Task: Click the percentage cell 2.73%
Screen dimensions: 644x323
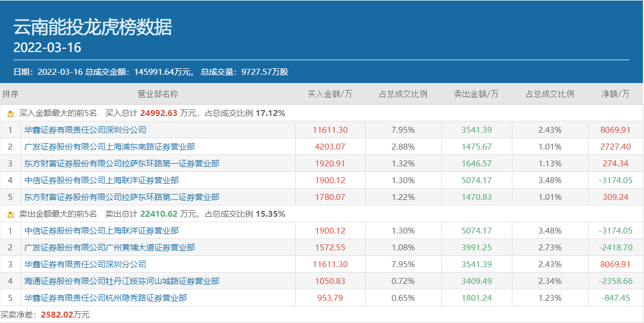Action: (x=550, y=248)
